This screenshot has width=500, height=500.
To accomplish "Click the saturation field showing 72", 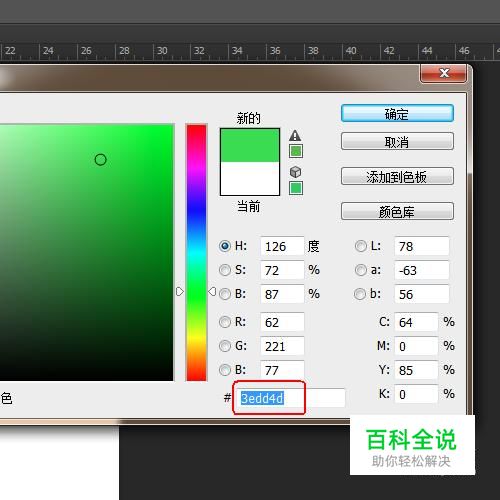I will click(x=282, y=270).
